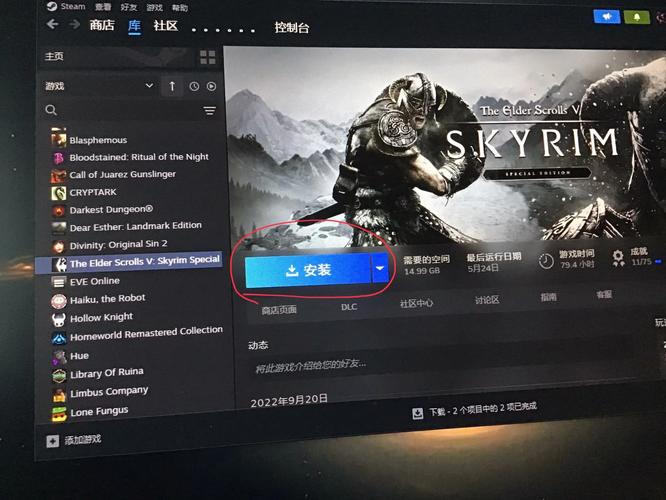This screenshot has height=500, width=666.
Task: Click the Haiku, the Robot icon
Action: tap(59, 301)
